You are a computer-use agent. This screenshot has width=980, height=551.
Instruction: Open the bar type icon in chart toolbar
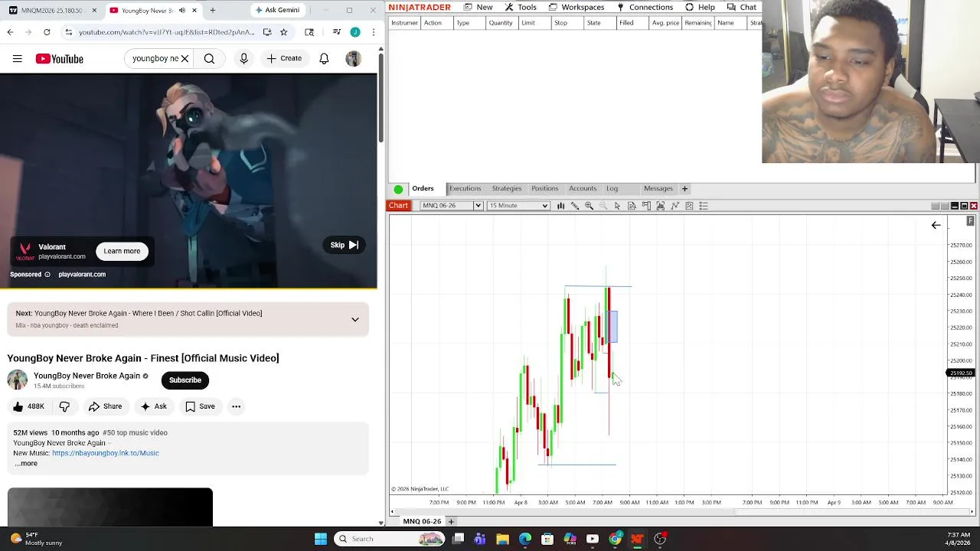[x=560, y=206]
